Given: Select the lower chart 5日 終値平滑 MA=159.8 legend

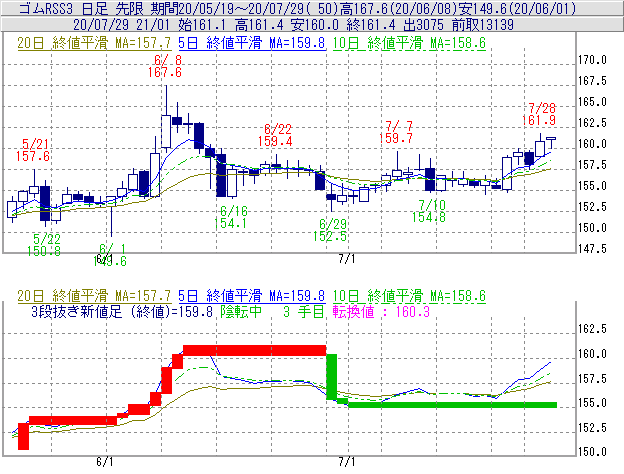Looking at the screenshot, I should point(252,296).
